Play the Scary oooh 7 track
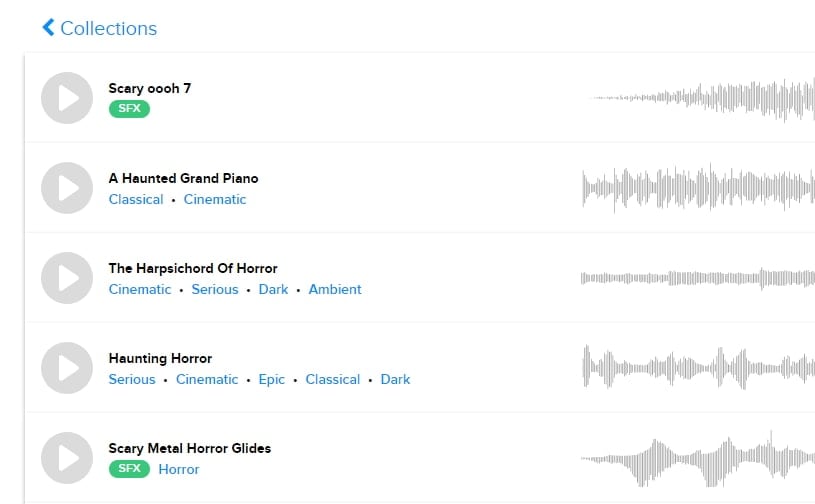This screenshot has width=815, height=504. pos(67,98)
